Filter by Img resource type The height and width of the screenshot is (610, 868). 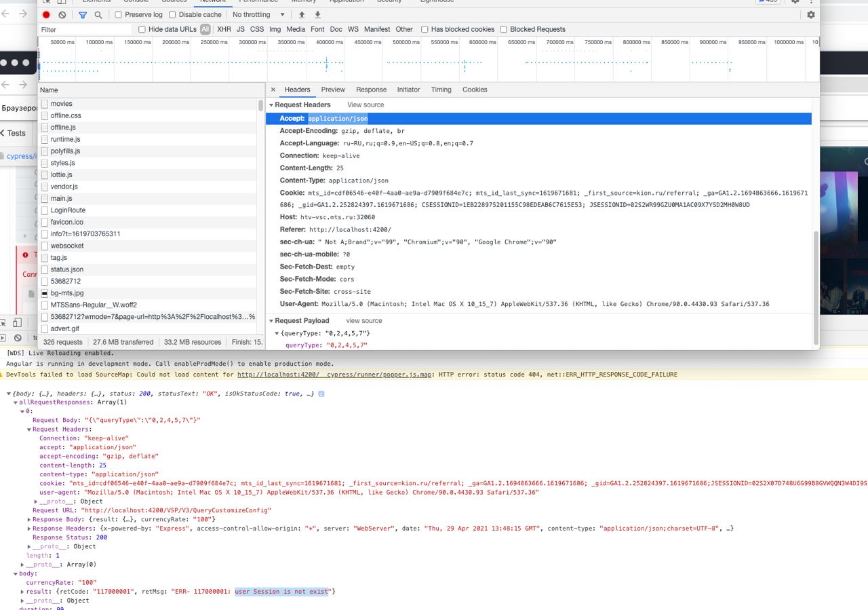pyautogui.click(x=275, y=30)
